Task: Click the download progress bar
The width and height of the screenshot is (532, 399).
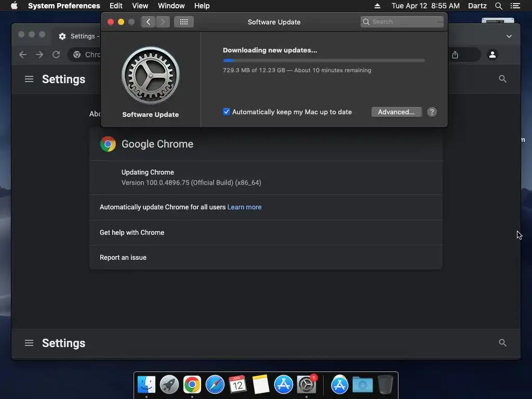Action: coord(324,60)
